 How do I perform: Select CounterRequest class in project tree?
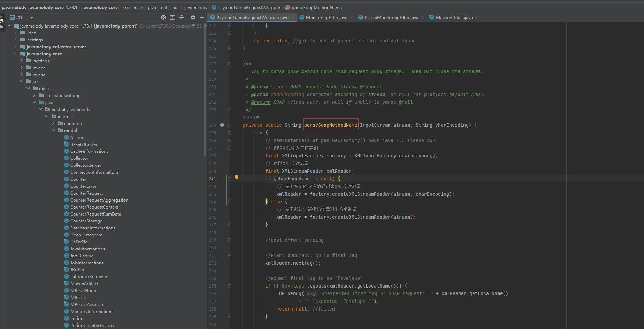tap(86, 193)
